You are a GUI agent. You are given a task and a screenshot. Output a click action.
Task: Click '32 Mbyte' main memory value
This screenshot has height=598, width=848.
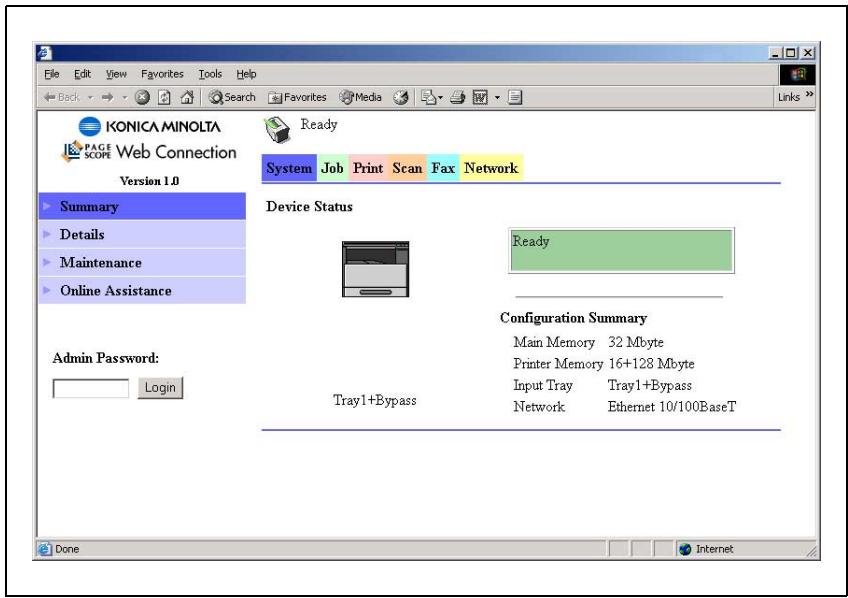click(635, 342)
